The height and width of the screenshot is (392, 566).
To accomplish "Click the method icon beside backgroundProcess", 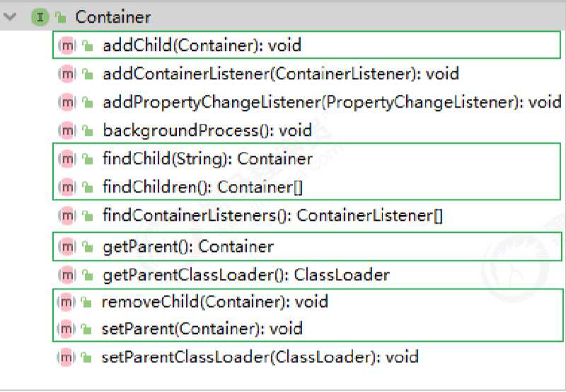I will (x=67, y=130).
